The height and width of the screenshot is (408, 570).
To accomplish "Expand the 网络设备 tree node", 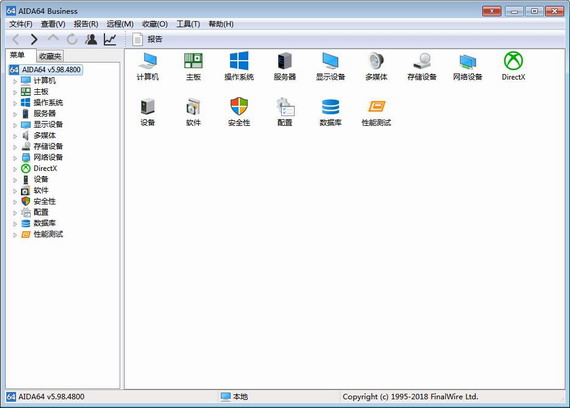I will click(15, 158).
